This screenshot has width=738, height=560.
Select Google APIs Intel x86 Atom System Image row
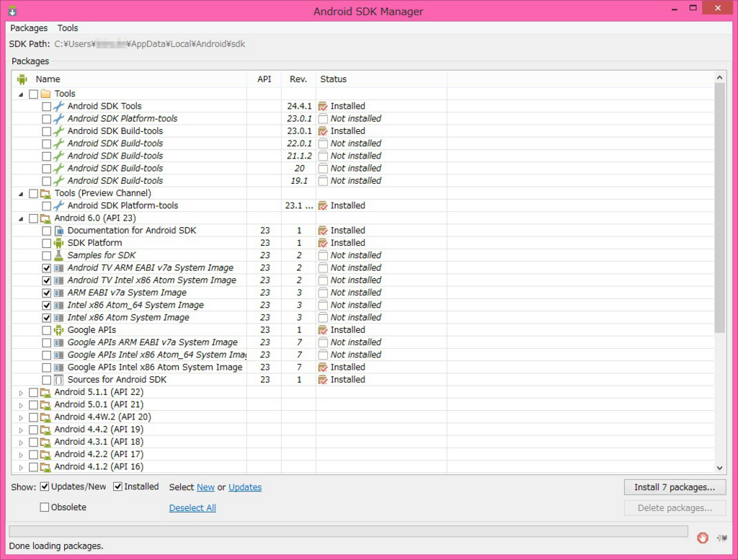click(363, 367)
